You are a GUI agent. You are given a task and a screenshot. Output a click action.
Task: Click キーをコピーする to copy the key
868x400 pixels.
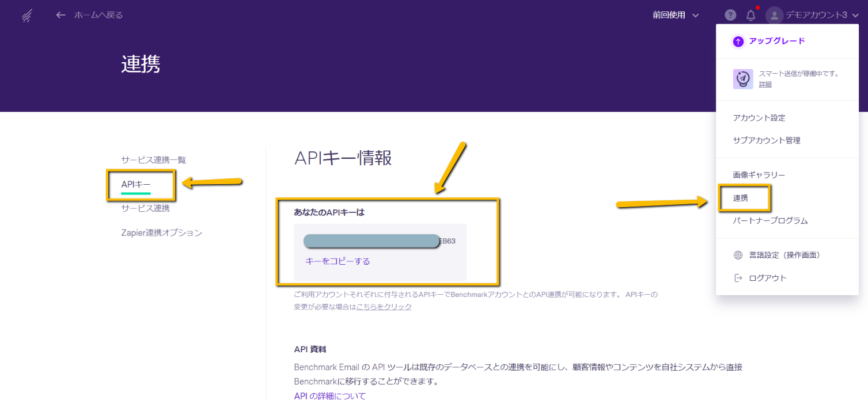coord(338,261)
